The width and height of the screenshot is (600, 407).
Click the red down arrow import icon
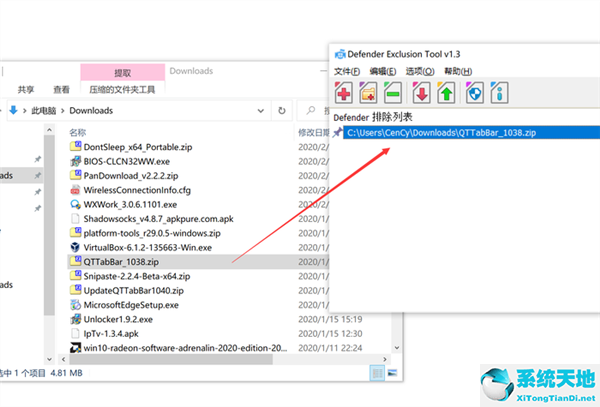point(421,93)
